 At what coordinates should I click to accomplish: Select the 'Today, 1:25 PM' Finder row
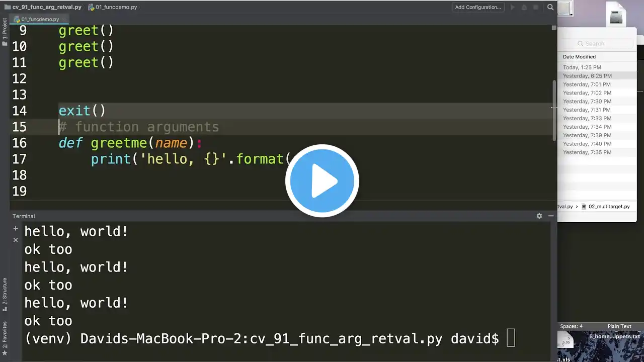(x=598, y=67)
